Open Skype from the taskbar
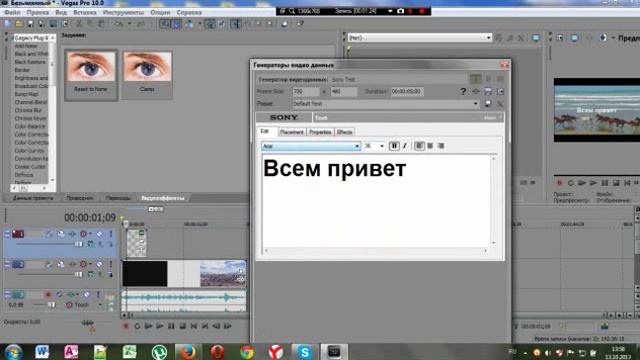The height and width of the screenshot is (360, 640). click(304, 351)
